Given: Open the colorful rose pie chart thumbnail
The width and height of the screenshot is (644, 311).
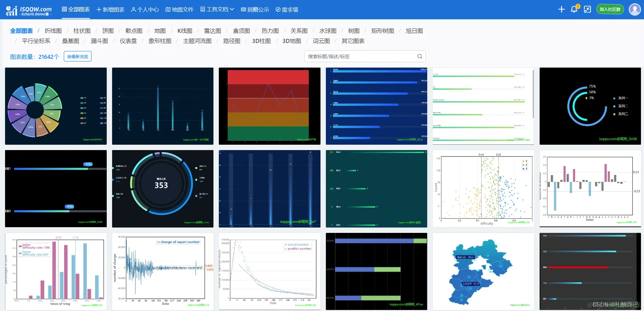Looking at the screenshot, I should click(56, 106).
